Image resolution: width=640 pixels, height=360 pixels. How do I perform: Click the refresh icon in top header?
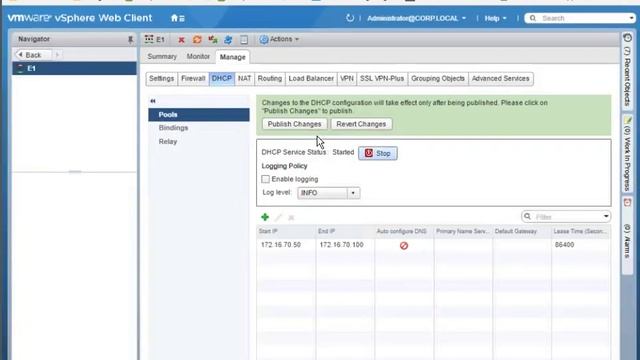point(350,18)
